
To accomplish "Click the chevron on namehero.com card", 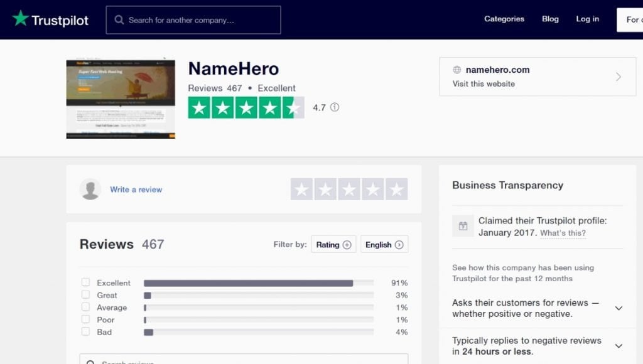I will (619, 77).
